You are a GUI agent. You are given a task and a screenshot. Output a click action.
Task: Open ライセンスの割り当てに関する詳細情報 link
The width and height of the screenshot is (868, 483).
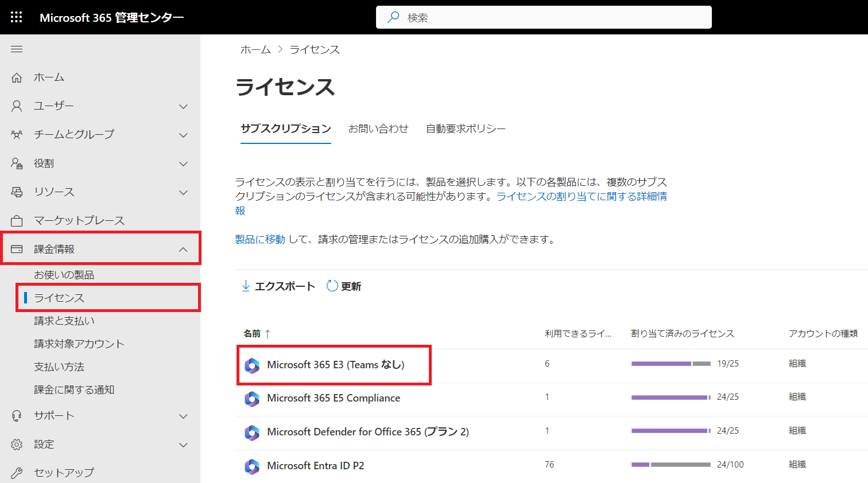(582, 196)
